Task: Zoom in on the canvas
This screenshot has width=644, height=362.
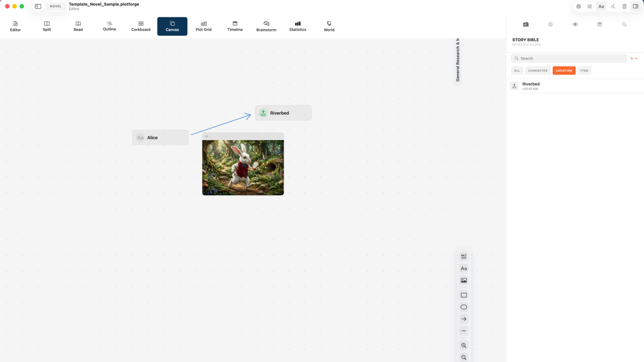Action: point(464,346)
